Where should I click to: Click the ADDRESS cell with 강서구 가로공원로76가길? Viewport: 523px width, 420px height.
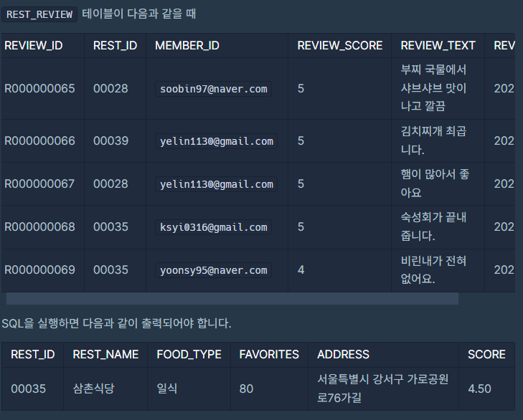pos(383,388)
